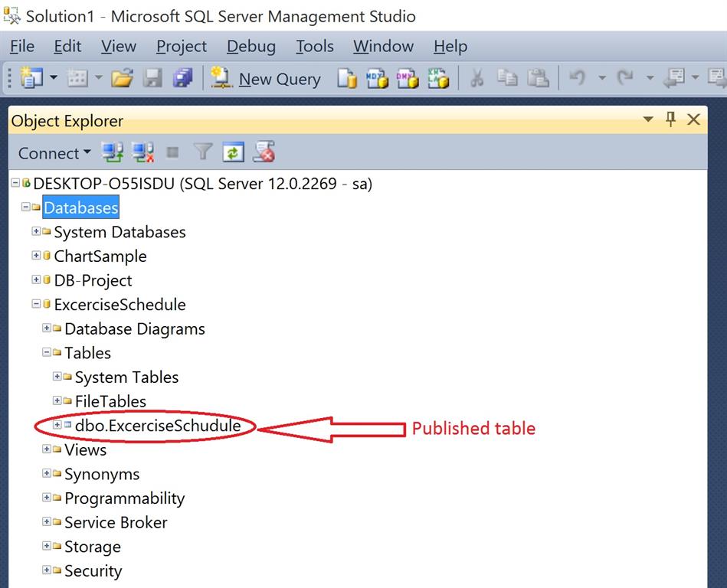Open the Window menu
This screenshot has height=588, width=727.
tap(384, 47)
